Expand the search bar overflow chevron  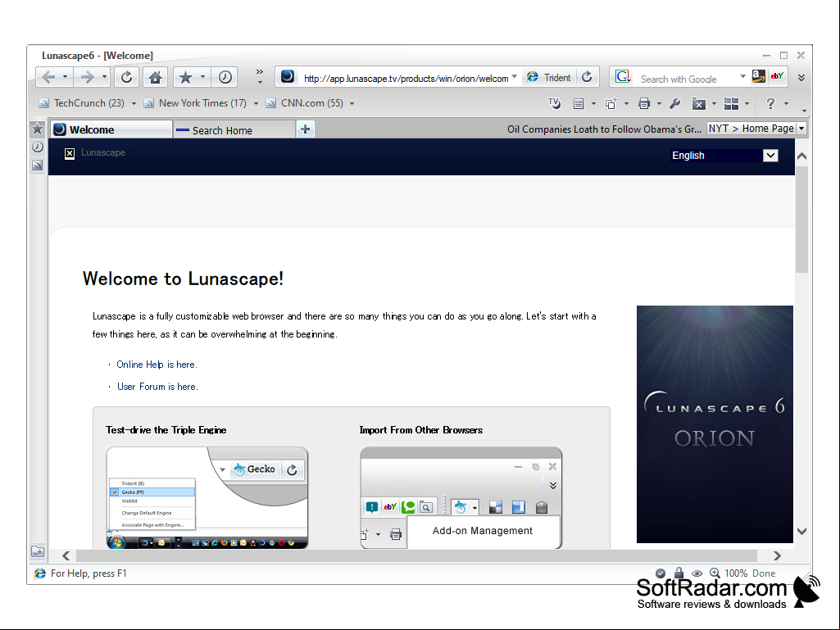801,78
